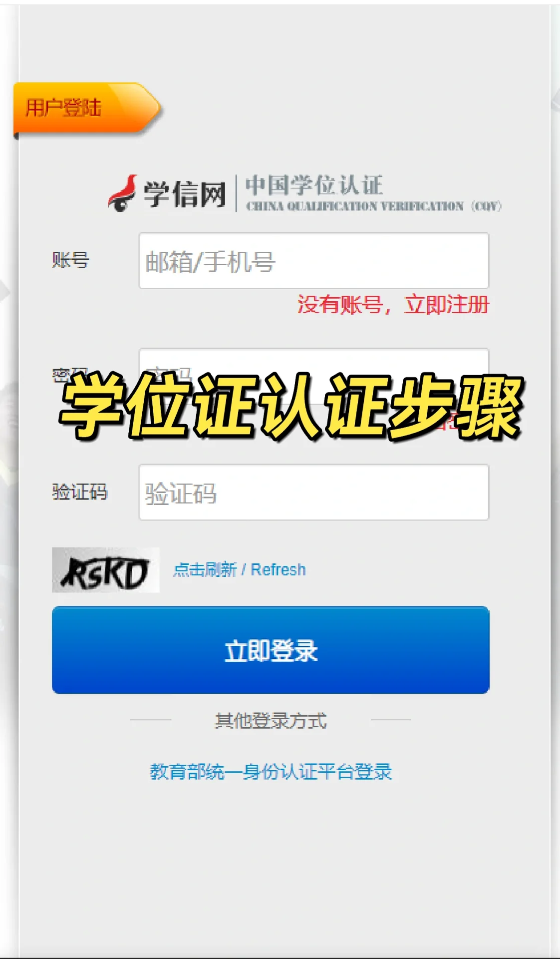Viewport: 560px width, 959px height.
Task: Click the 密码 field label
Action: pos(70,374)
